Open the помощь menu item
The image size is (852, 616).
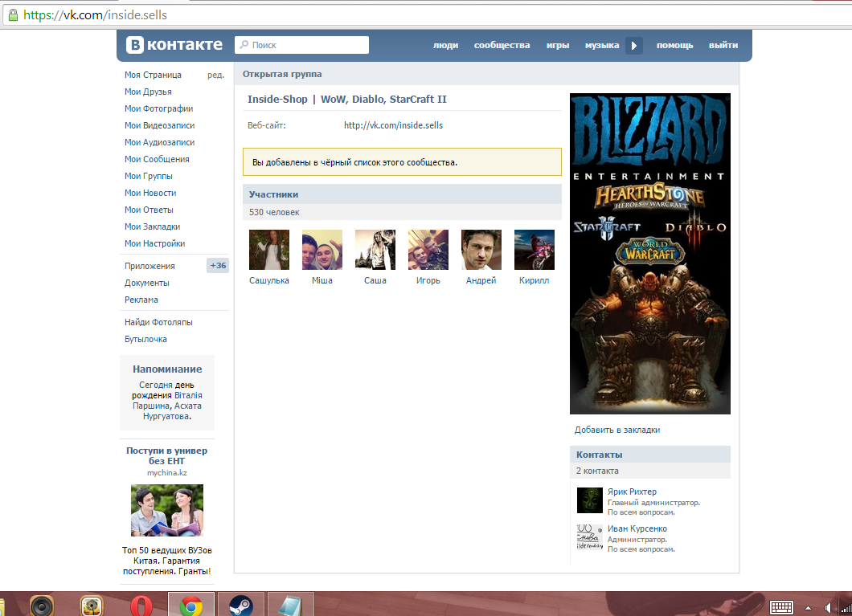pos(674,45)
